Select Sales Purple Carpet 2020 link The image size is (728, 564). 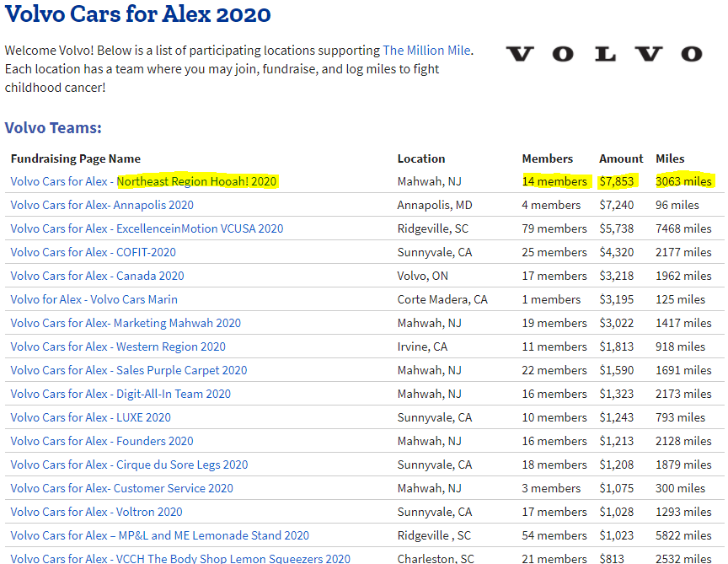[129, 370]
